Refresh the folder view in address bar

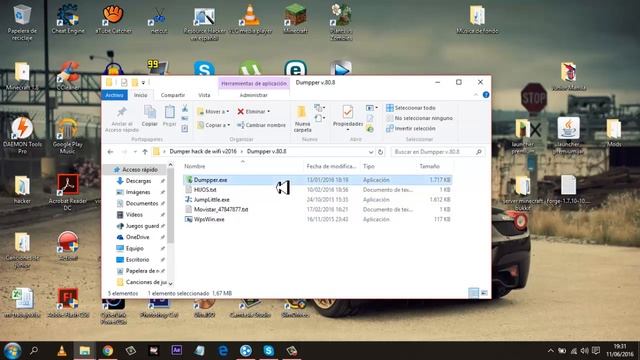[380, 152]
